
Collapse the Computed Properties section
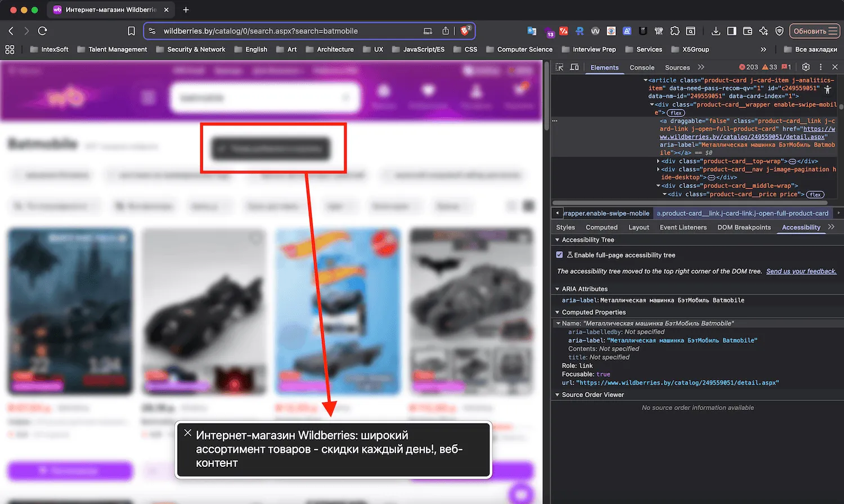tap(557, 312)
